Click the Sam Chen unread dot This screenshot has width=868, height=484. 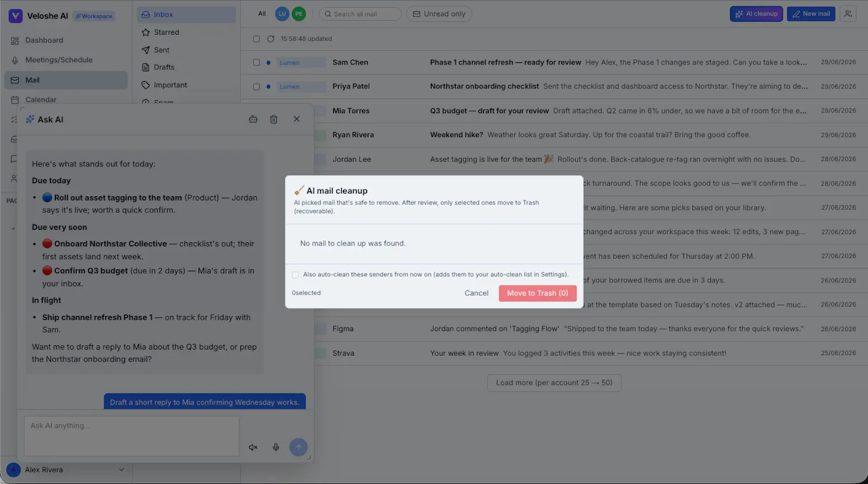pos(269,63)
